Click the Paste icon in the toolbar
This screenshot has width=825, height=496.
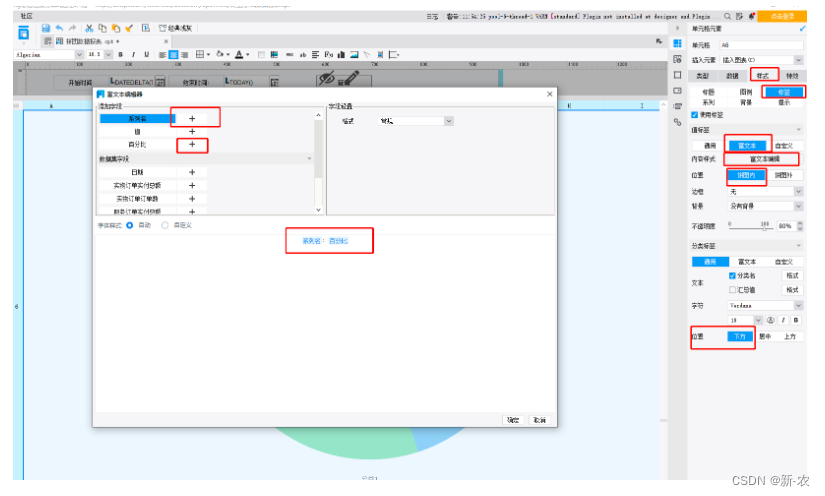coord(116,28)
